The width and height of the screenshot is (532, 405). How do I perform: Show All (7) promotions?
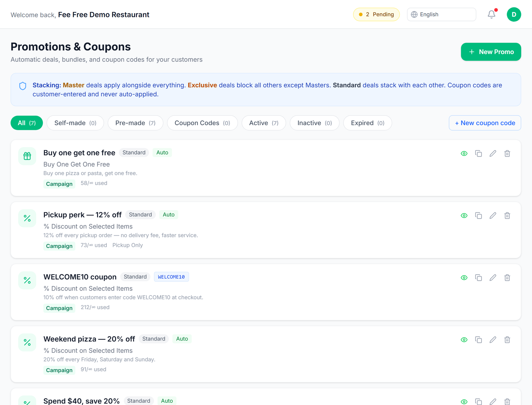(27, 123)
